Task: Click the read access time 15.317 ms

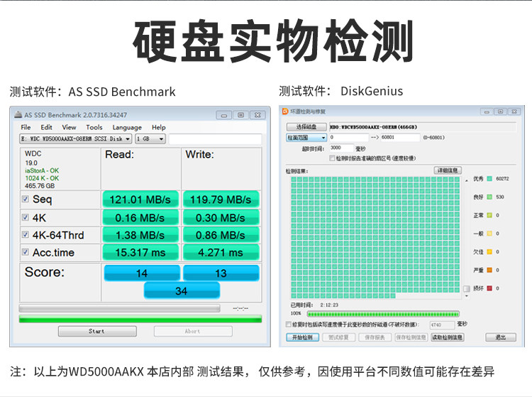Action: (x=140, y=252)
